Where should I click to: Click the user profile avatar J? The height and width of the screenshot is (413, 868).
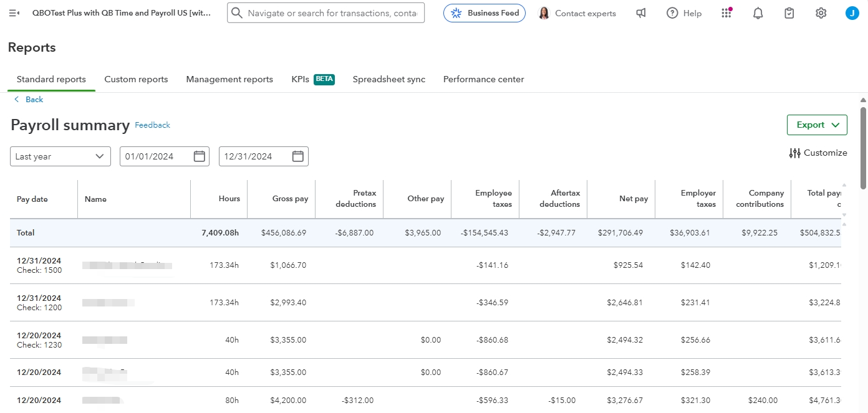[852, 13]
